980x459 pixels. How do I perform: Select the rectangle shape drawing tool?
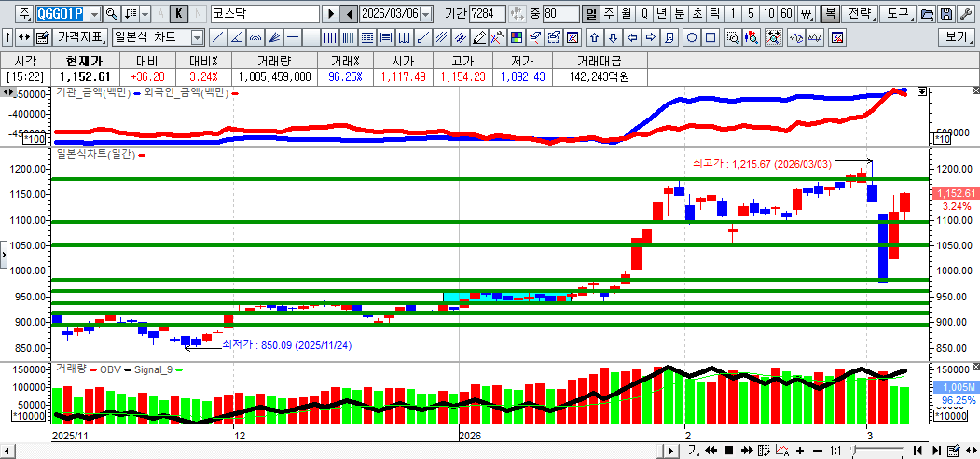[711, 37]
